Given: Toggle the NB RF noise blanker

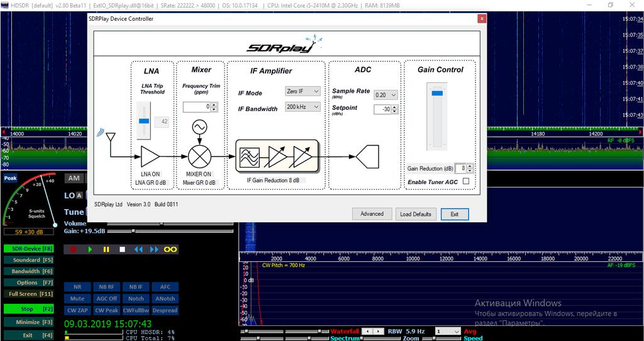Looking at the screenshot, I should [106, 287].
